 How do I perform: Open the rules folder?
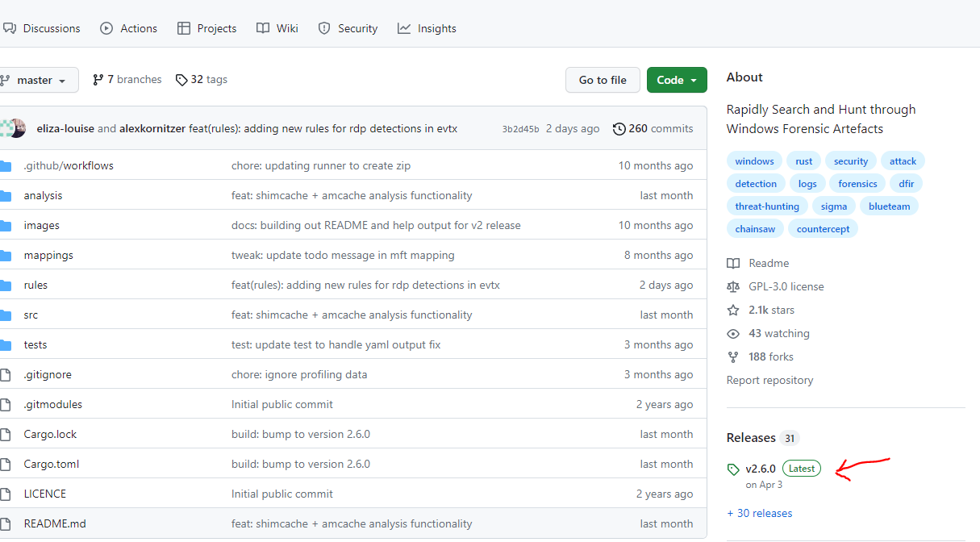coord(35,285)
